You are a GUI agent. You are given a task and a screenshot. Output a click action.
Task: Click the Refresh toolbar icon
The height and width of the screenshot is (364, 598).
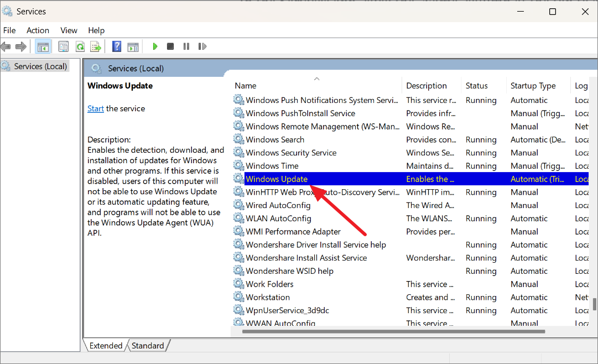click(x=80, y=46)
